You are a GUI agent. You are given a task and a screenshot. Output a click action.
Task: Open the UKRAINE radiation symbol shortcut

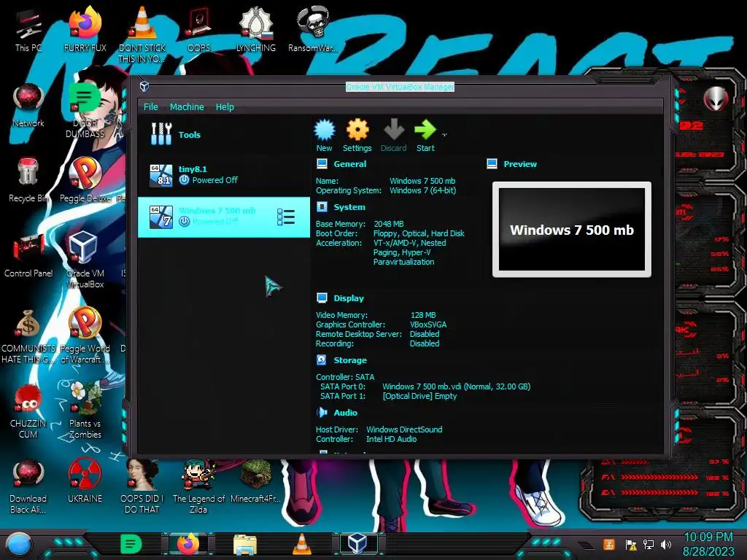pyautogui.click(x=85, y=481)
